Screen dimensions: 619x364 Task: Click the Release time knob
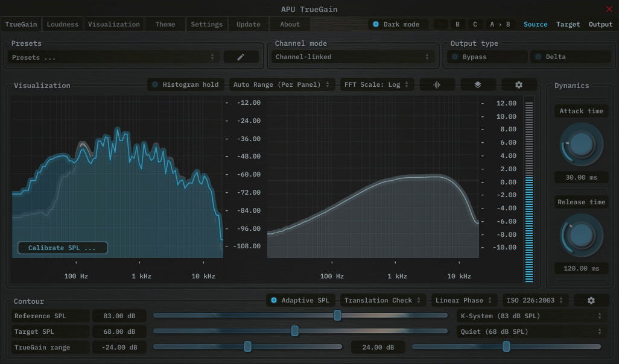[x=581, y=236]
